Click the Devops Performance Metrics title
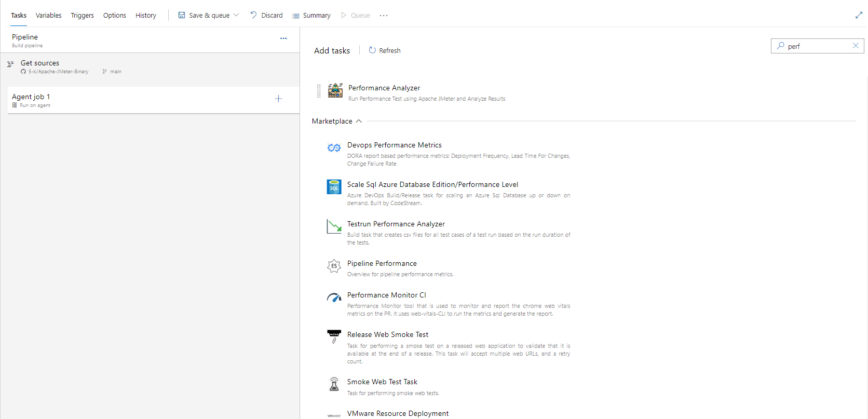Screen dimensions: 868x419 [395, 145]
